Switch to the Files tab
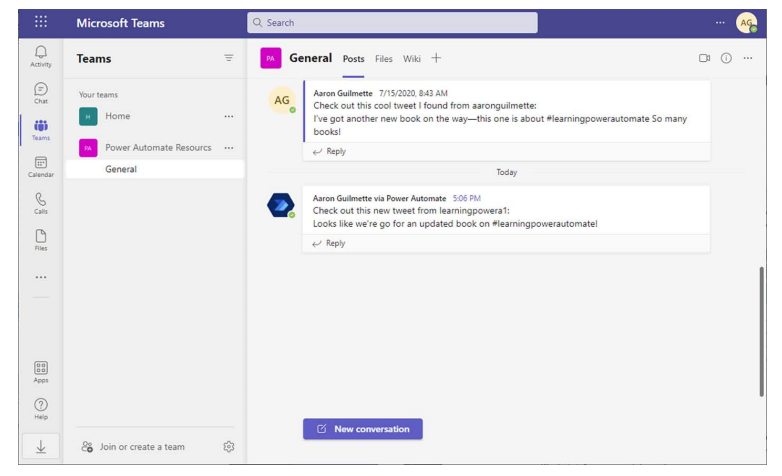 384,59
